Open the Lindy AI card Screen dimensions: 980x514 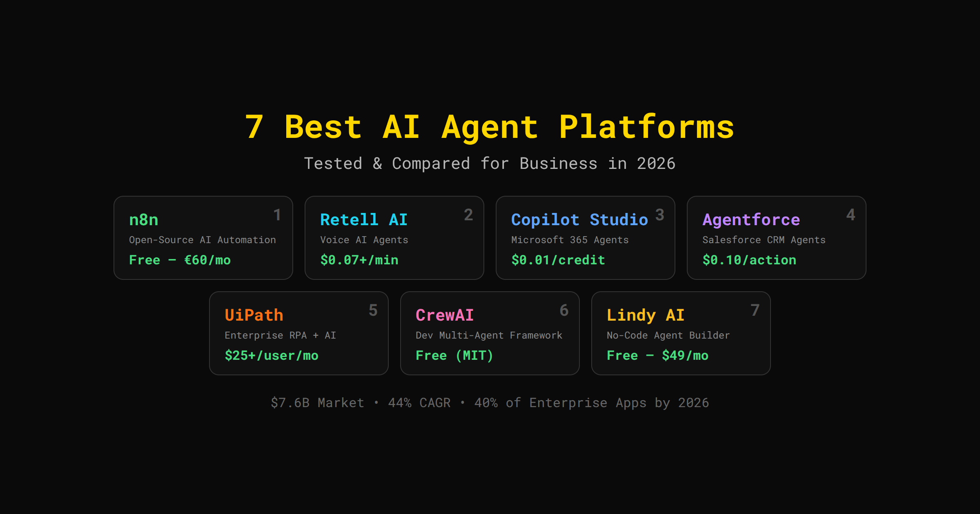645,315
